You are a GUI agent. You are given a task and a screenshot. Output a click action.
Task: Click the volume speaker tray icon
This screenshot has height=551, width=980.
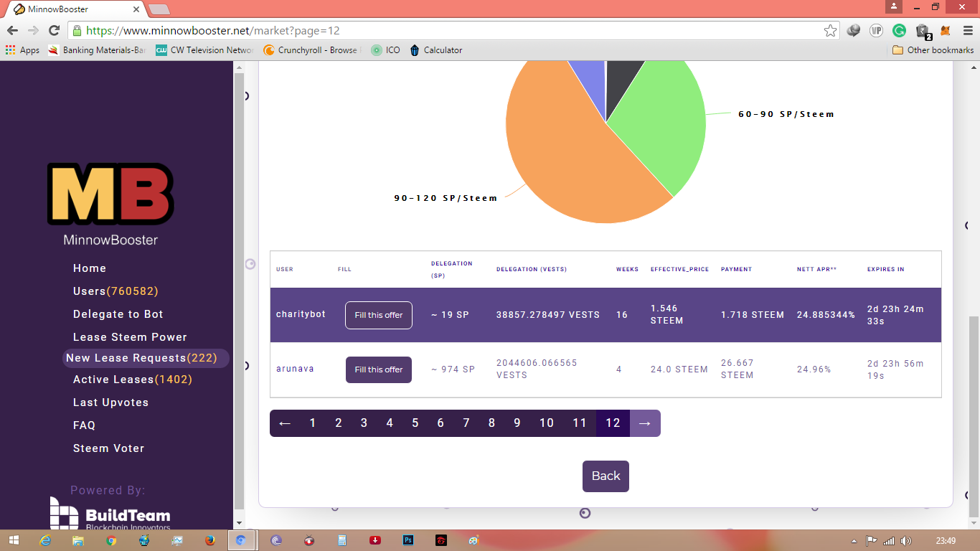tap(906, 541)
